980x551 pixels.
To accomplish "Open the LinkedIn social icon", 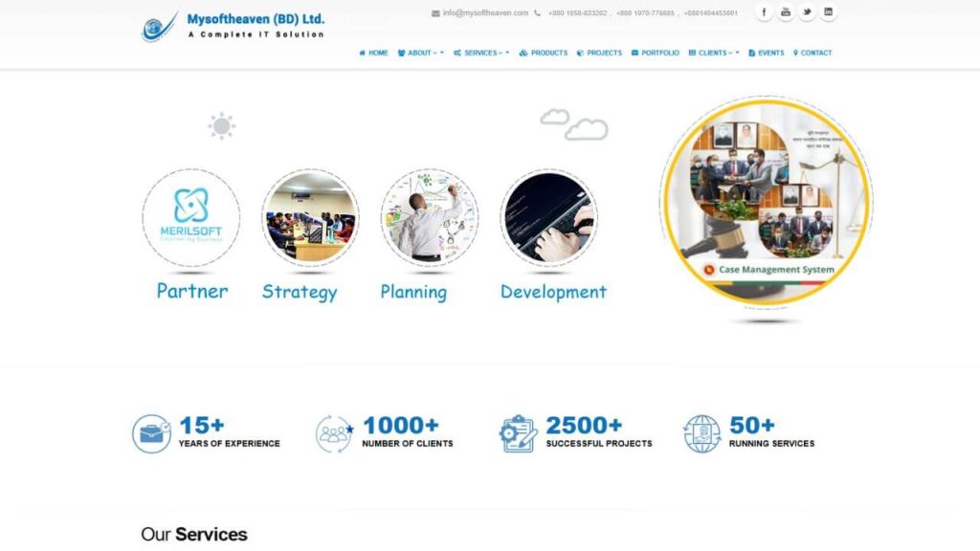I will [828, 11].
